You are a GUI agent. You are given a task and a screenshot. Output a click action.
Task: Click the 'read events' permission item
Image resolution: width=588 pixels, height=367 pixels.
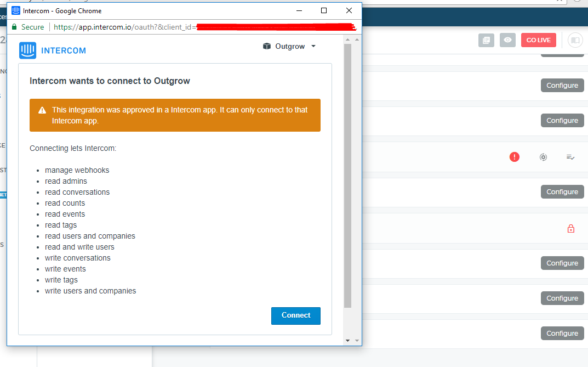pos(65,214)
